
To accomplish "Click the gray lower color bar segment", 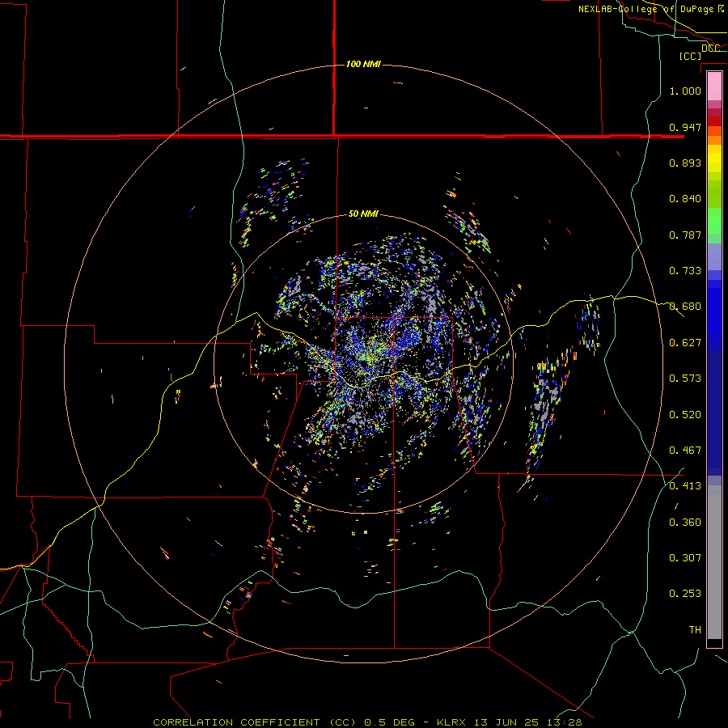I will pyautogui.click(x=714, y=562).
